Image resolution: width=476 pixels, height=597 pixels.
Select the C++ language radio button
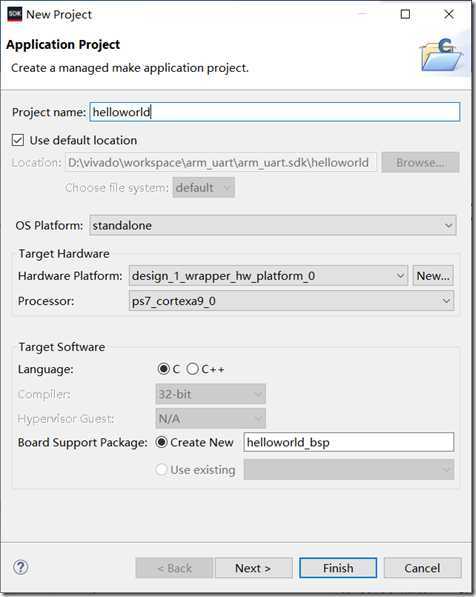[x=193, y=369]
